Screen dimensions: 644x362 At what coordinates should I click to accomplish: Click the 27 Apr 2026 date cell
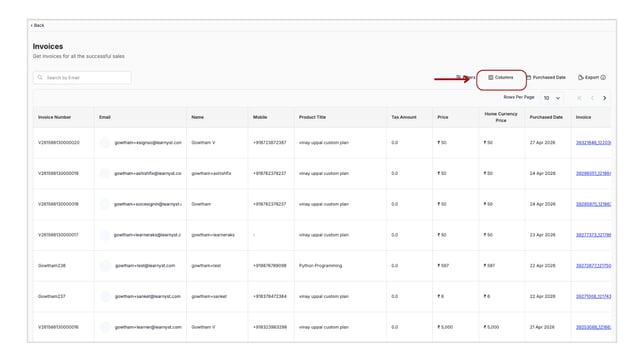point(543,143)
